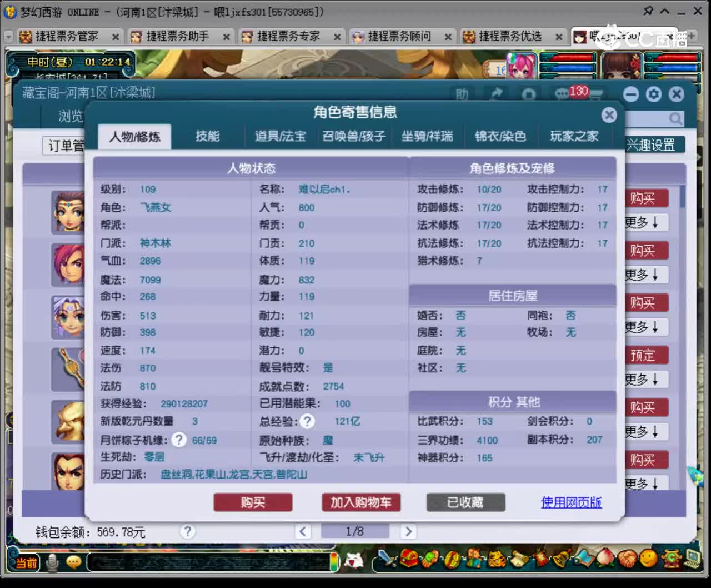Click the 浏览 tab in 藏宝阁
The width and height of the screenshot is (711, 588).
(70, 116)
